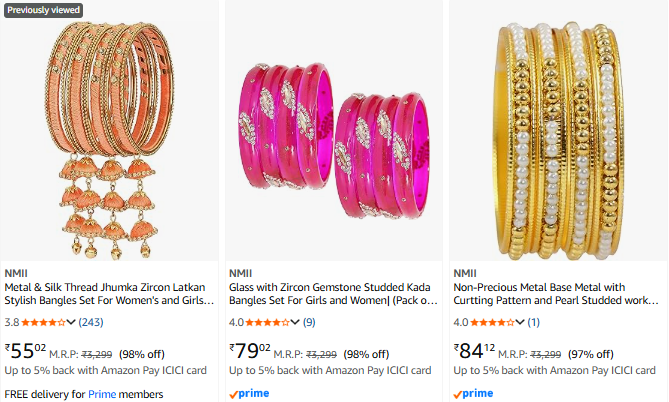Open the pink glass kada bangles image
Viewport: 669px width, 402px height.
coord(334,139)
